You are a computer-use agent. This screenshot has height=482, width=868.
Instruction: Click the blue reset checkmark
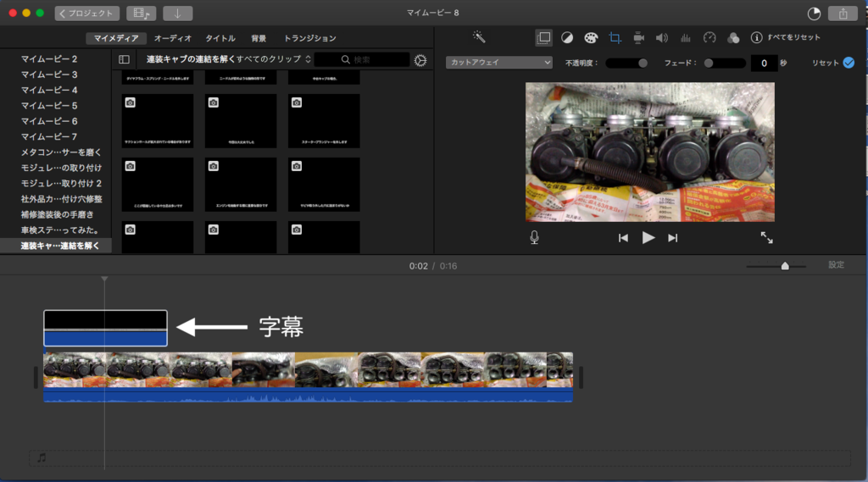click(849, 63)
